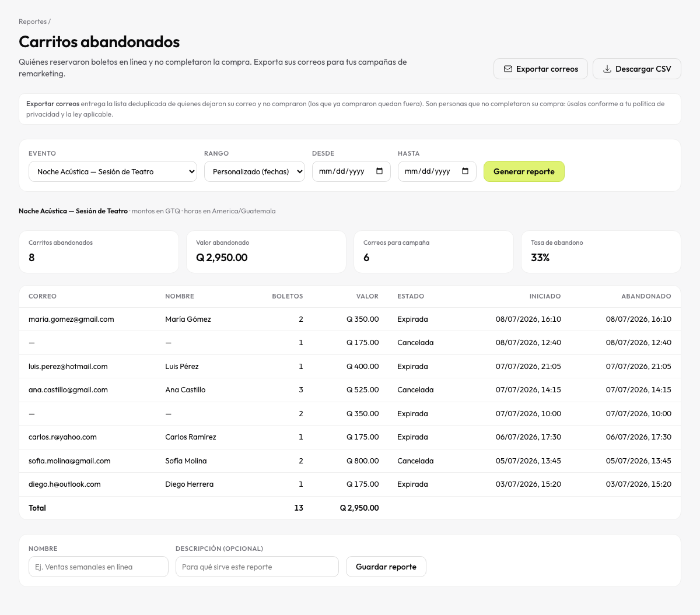Click the Guardar reporte button
The image size is (700, 615).
[386, 567]
